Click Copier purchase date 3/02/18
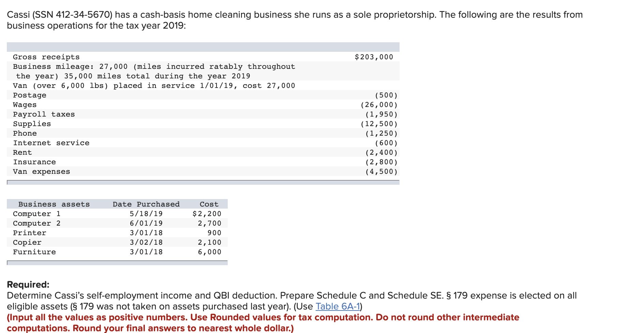Image resolution: width=644 pixels, height=333 pixels. tap(146, 242)
